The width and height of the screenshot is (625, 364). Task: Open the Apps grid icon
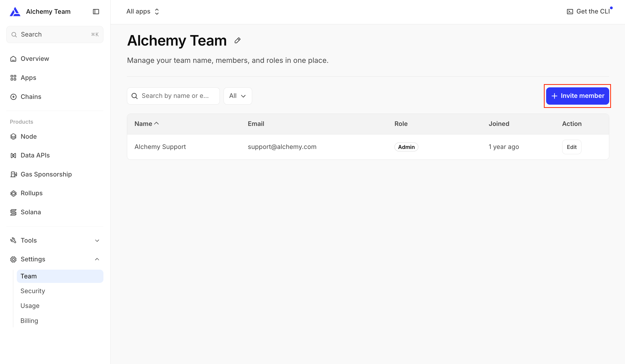[x=13, y=78]
